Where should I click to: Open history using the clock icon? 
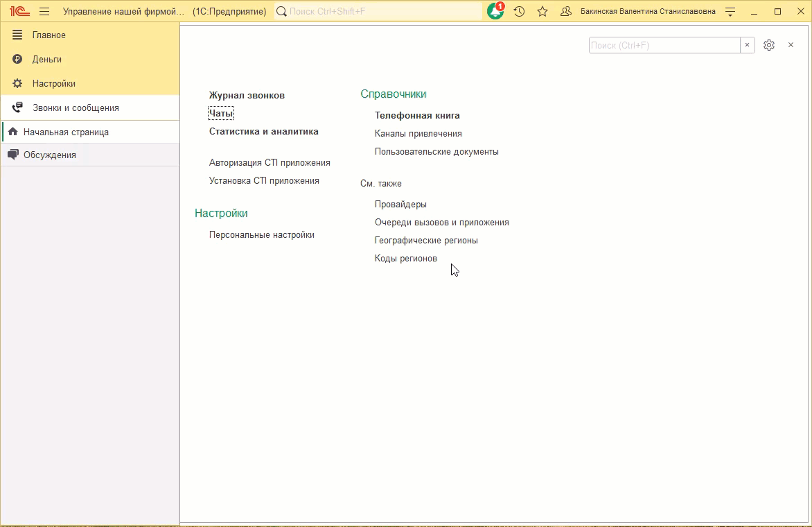tap(520, 11)
